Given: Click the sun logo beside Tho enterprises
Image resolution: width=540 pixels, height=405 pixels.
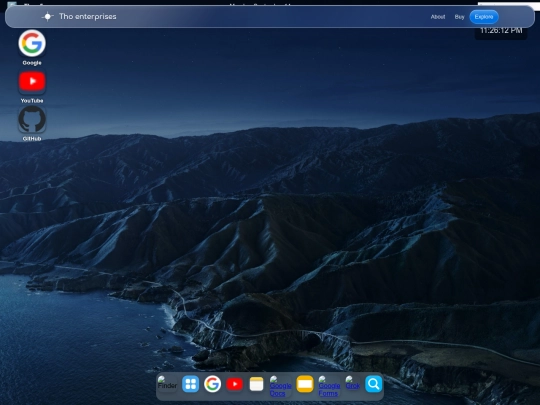Looking at the screenshot, I should (48, 17).
